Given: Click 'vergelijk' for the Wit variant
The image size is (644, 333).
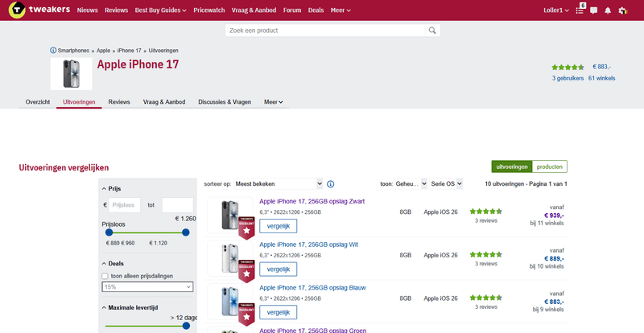Looking at the screenshot, I should click(278, 269).
